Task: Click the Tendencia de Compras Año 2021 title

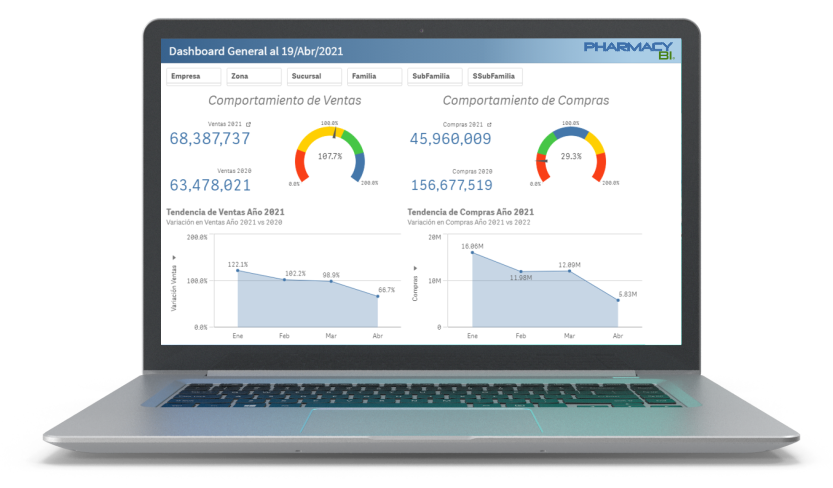Action: tap(471, 212)
